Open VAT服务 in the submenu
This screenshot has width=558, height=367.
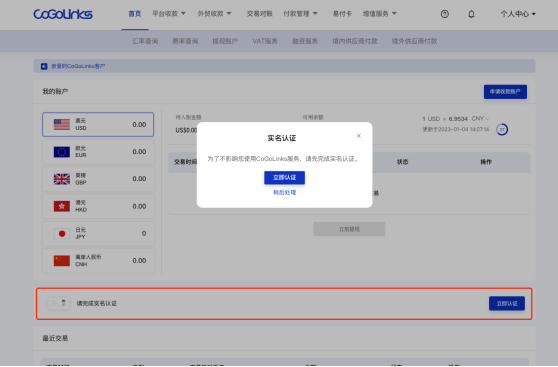(x=265, y=41)
